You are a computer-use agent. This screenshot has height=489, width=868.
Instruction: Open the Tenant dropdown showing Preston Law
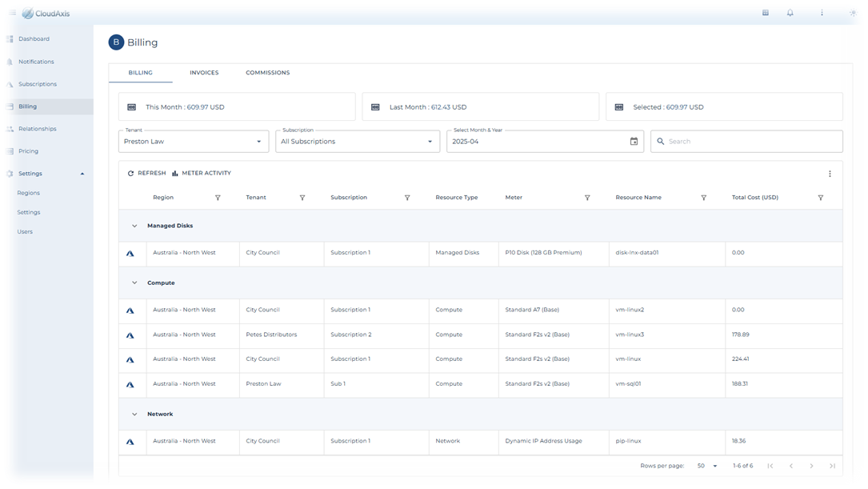194,142
